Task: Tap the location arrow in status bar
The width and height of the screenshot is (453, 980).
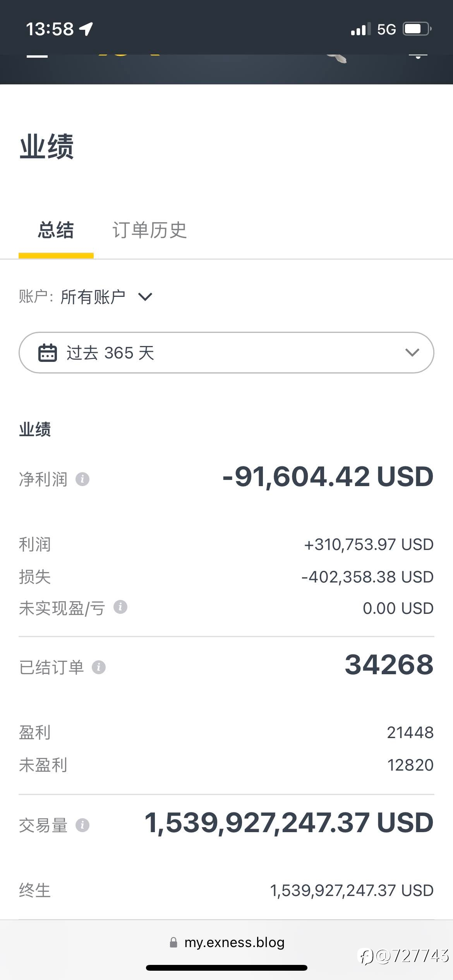Action: pyautogui.click(x=86, y=29)
